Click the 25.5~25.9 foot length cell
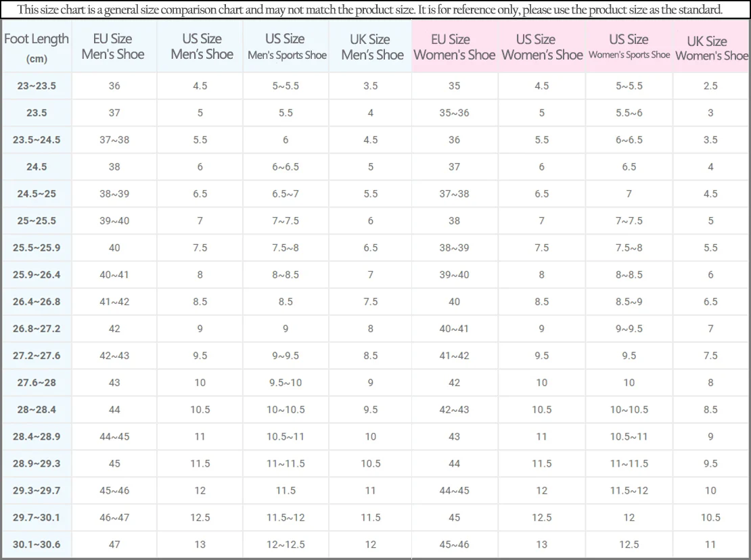This screenshot has height=560, width=751. 37,248
